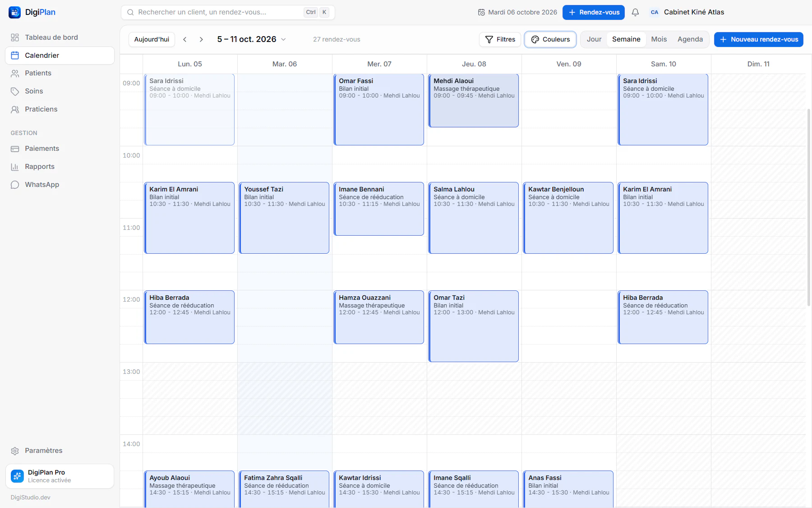Go to previous week arrow
The height and width of the screenshot is (508, 812).
point(185,39)
